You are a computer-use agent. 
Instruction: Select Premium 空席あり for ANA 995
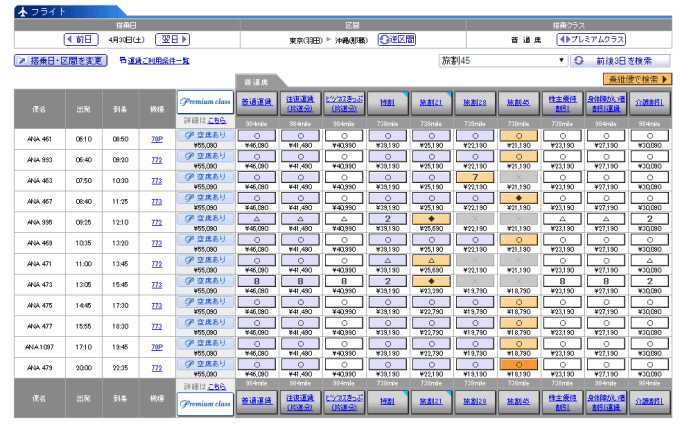[x=205, y=219]
